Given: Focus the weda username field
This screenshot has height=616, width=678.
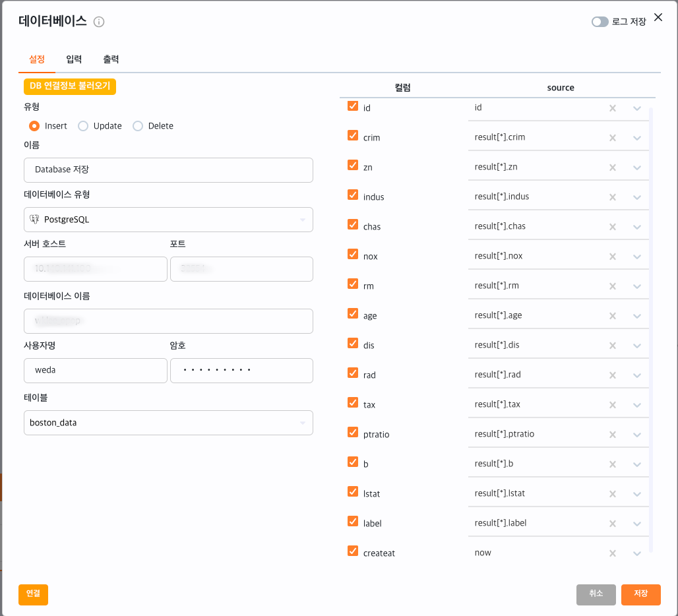Looking at the screenshot, I should [96, 371].
